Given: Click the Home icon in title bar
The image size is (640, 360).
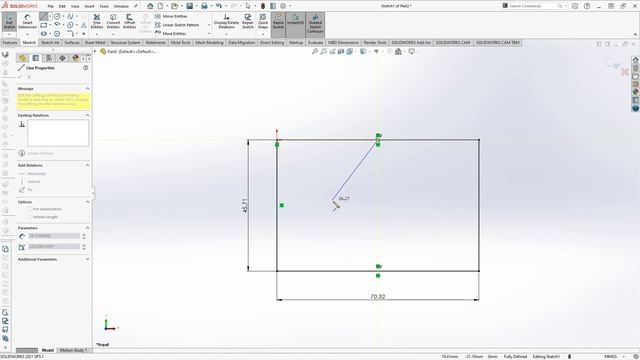Looking at the screenshot, I should pos(150,6).
